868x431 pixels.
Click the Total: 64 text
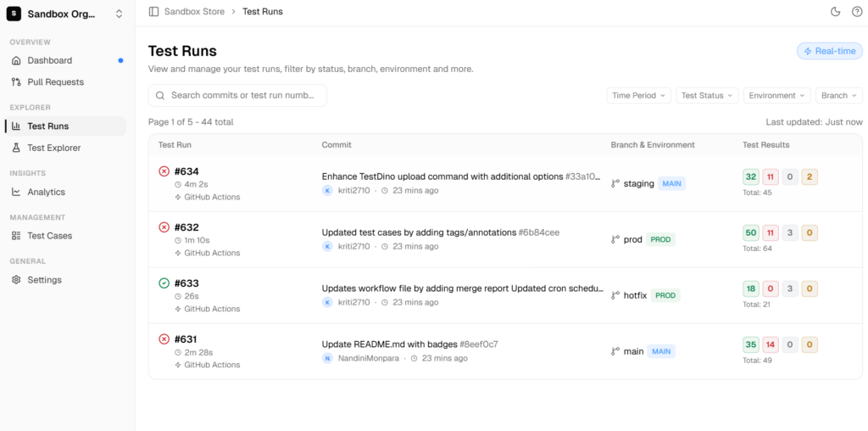757,249
